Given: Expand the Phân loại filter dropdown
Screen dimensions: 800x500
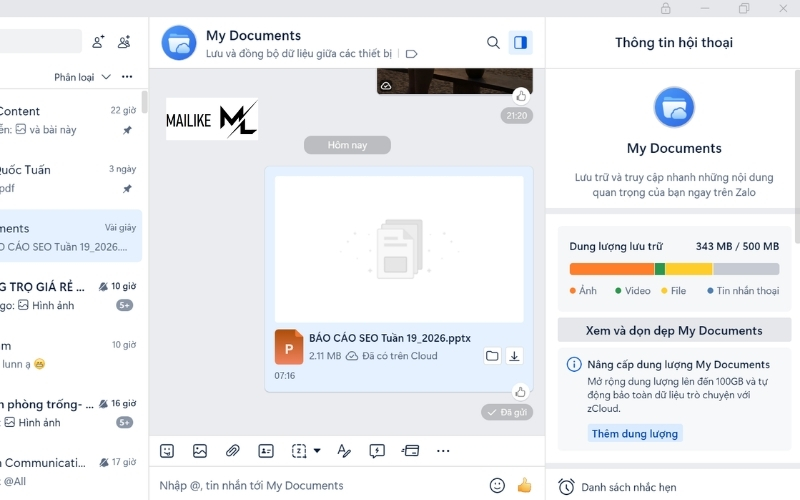Looking at the screenshot, I should coord(82,77).
